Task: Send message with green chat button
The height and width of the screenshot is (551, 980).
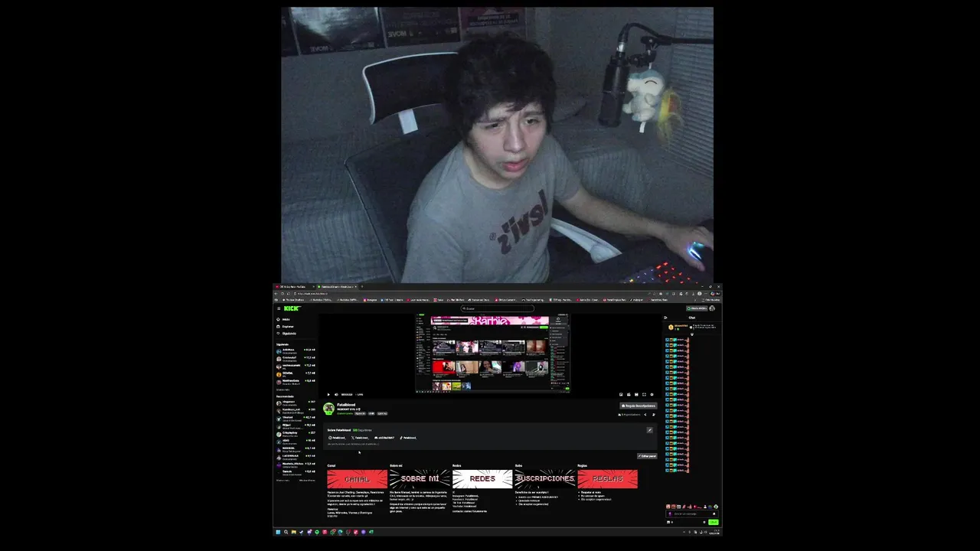Action: click(713, 522)
